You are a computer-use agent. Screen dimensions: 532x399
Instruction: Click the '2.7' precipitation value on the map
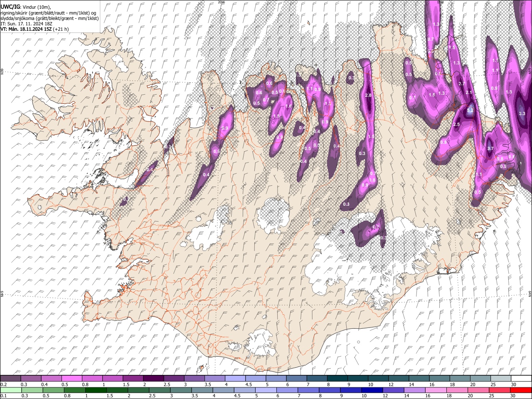point(461,84)
